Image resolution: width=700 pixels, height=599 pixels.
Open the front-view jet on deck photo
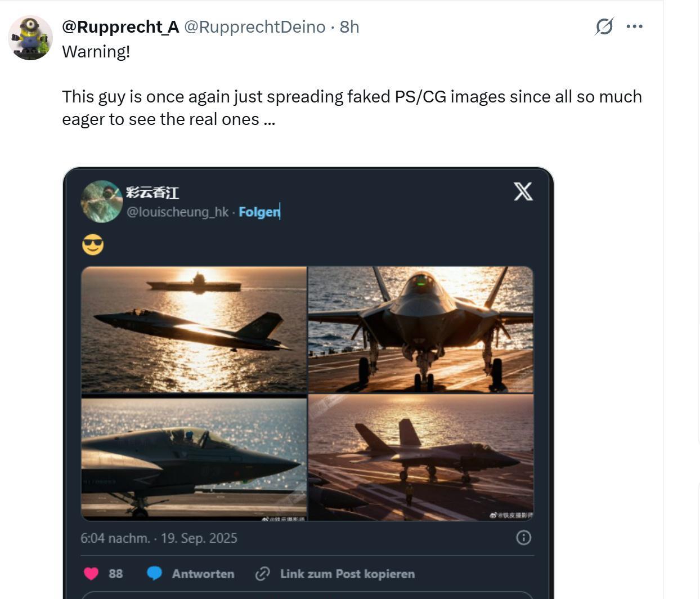(x=421, y=329)
